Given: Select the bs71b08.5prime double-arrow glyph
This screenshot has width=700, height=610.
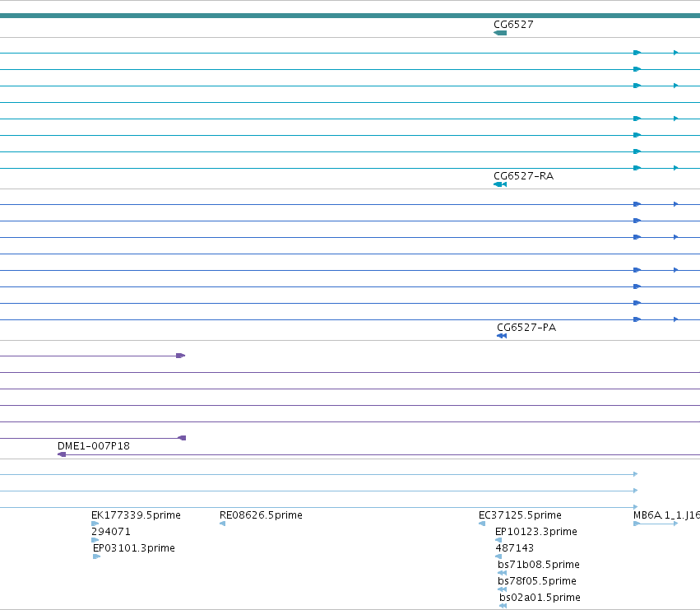Looking at the screenshot, I should click(503, 573).
